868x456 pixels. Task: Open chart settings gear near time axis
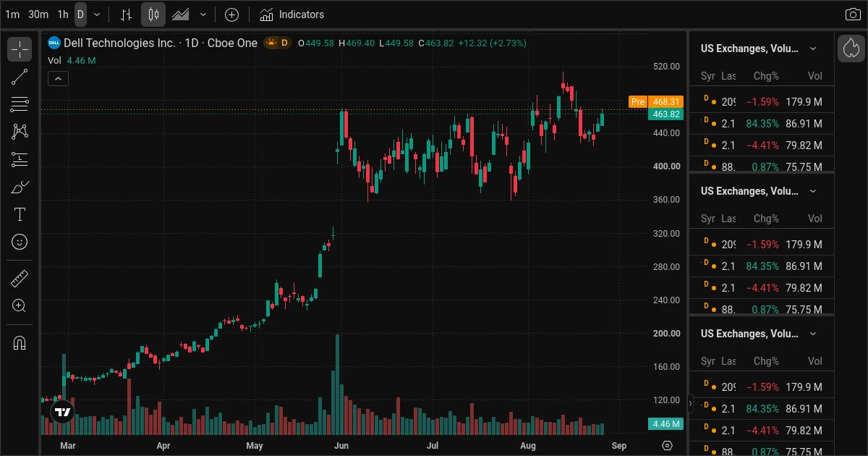tap(668, 445)
